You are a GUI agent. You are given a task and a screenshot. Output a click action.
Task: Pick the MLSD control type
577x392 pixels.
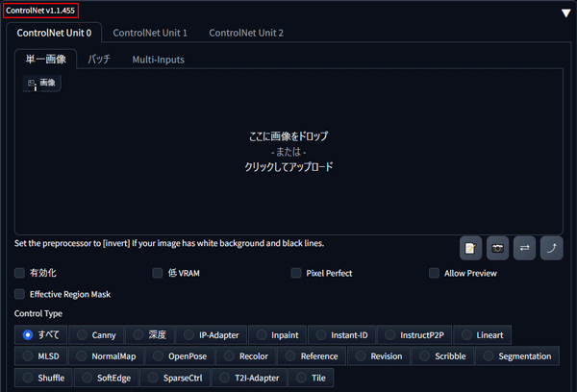[41, 355]
